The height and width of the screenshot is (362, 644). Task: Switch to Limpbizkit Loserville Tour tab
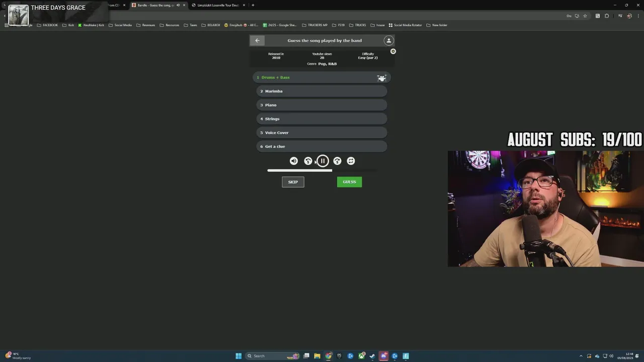tap(216, 5)
